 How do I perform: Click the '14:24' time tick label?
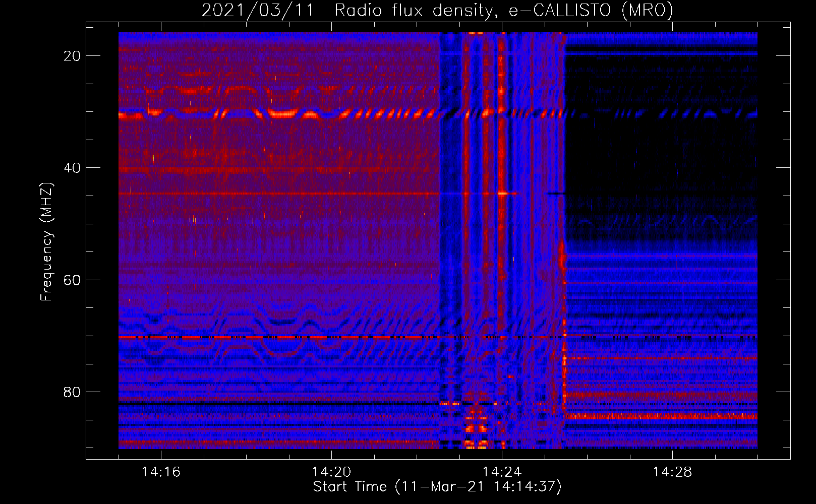(x=502, y=472)
